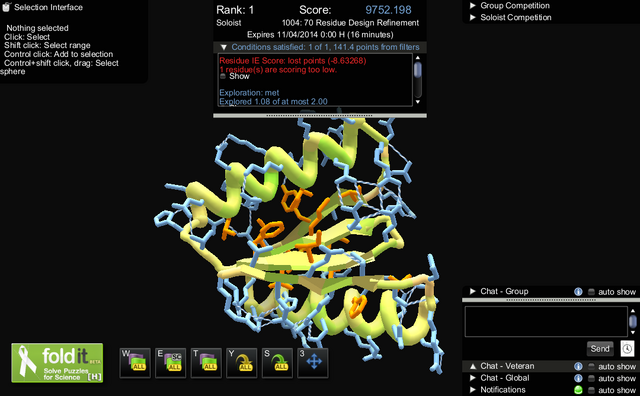
Task: Click the foldit Solve Puzzles for Science logo
Action: [57, 363]
